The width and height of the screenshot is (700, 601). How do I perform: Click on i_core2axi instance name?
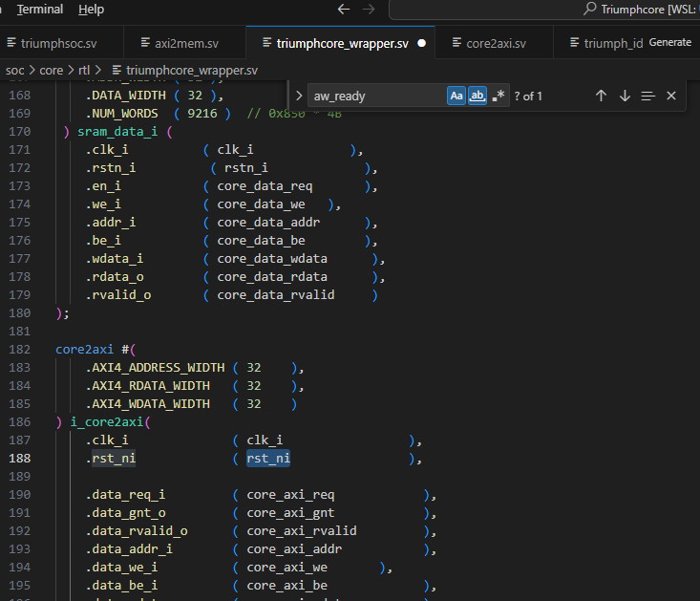click(x=107, y=422)
